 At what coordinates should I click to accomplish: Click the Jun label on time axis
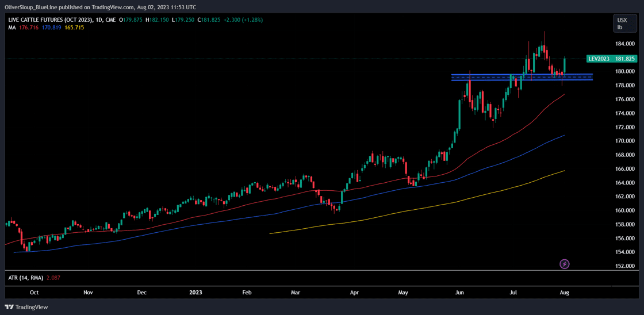click(x=459, y=293)
